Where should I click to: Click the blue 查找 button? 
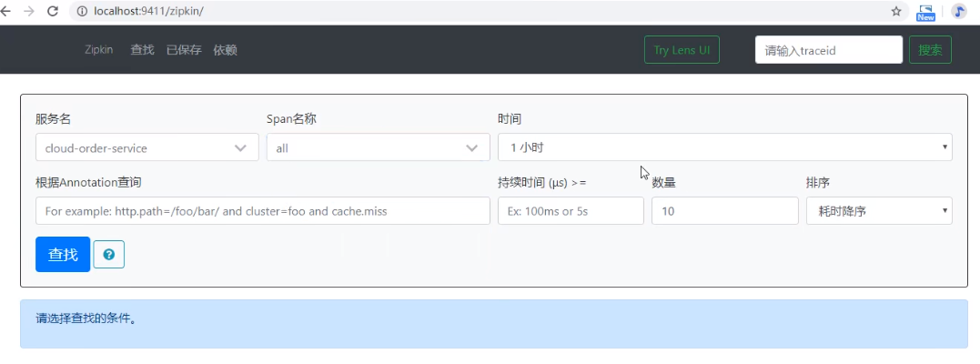(x=63, y=255)
